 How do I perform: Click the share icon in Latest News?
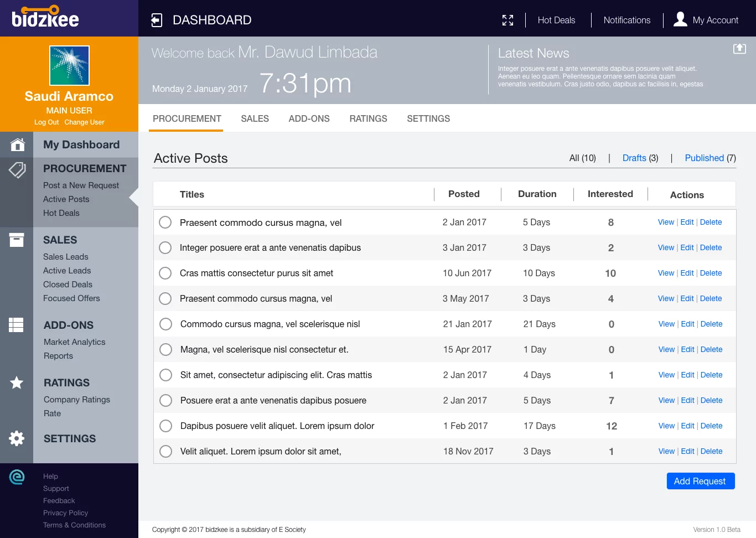click(x=739, y=49)
